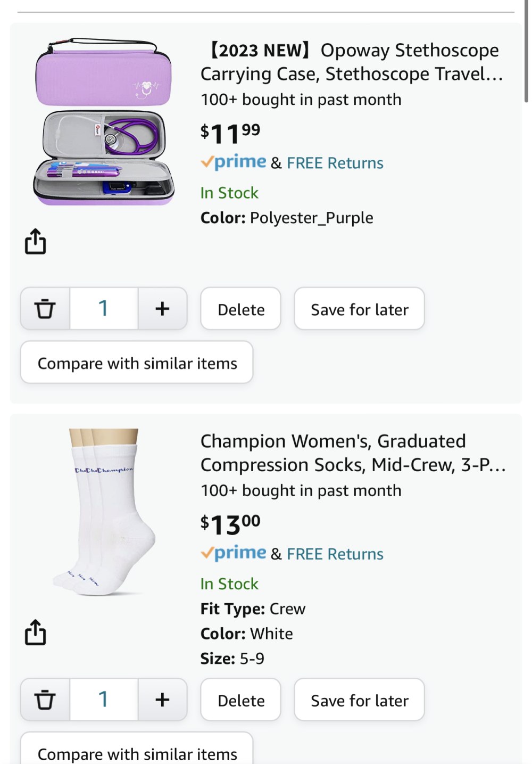This screenshot has width=532, height=764.
Task: Increase stethoscope case quantity with plus button
Action: click(x=162, y=308)
